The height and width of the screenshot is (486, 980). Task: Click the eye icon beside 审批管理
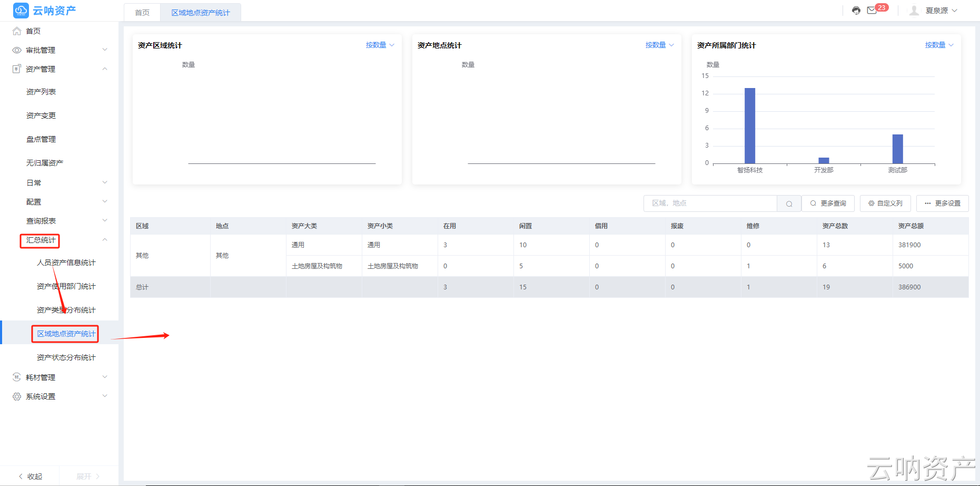point(17,50)
